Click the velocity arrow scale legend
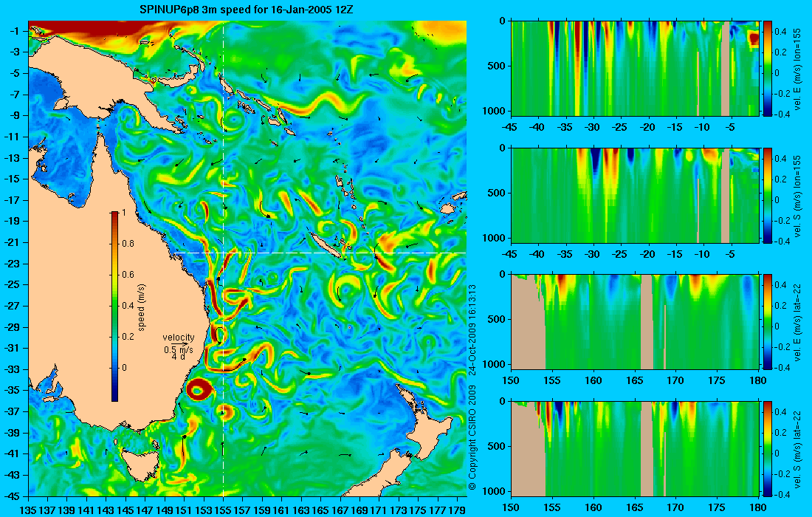 tap(179, 344)
